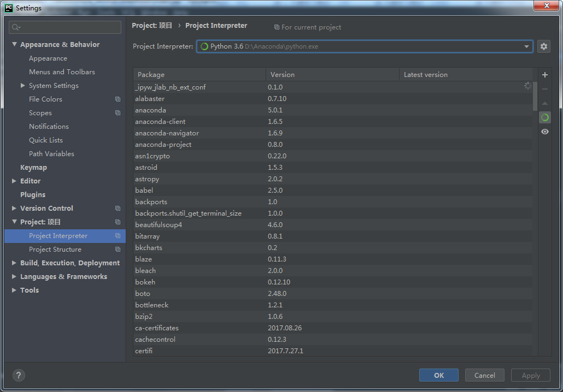Click the interpreter settings gear icon

tap(544, 46)
